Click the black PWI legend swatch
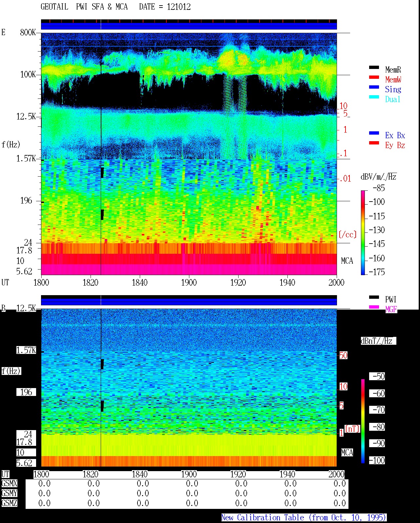The image size is (420, 523). click(x=374, y=297)
